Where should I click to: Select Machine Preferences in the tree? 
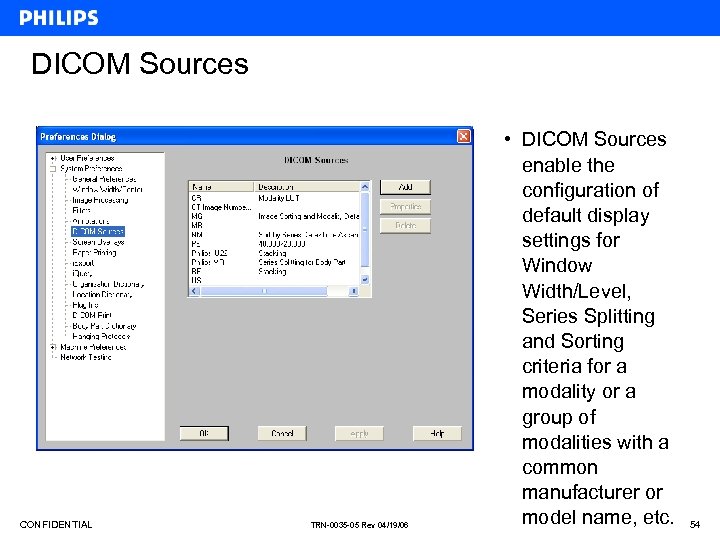pyautogui.click(x=93, y=347)
